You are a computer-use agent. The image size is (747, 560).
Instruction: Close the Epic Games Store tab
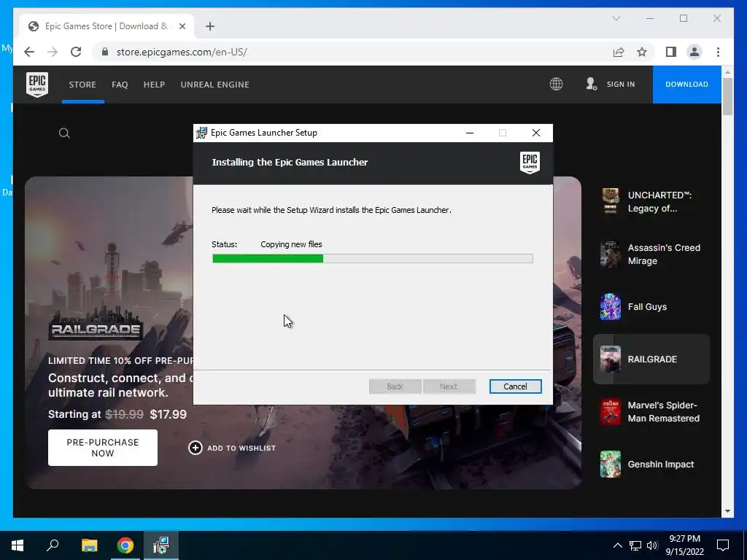coord(182,26)
